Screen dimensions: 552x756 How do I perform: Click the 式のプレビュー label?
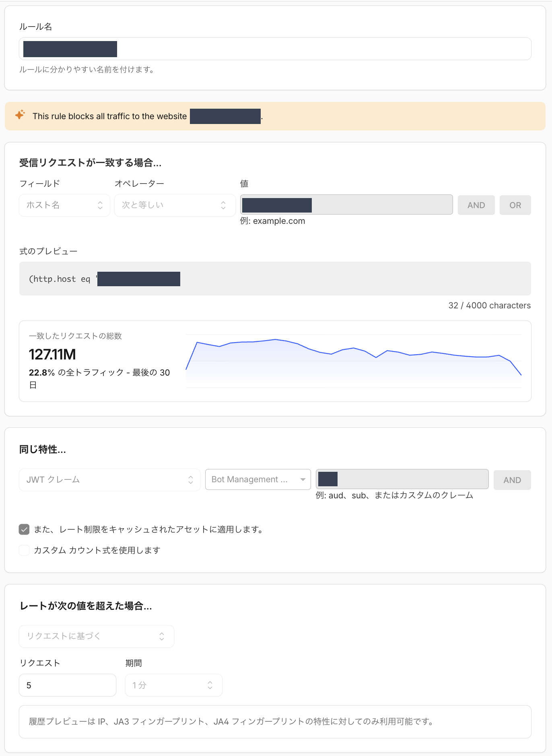click(48, 251)
